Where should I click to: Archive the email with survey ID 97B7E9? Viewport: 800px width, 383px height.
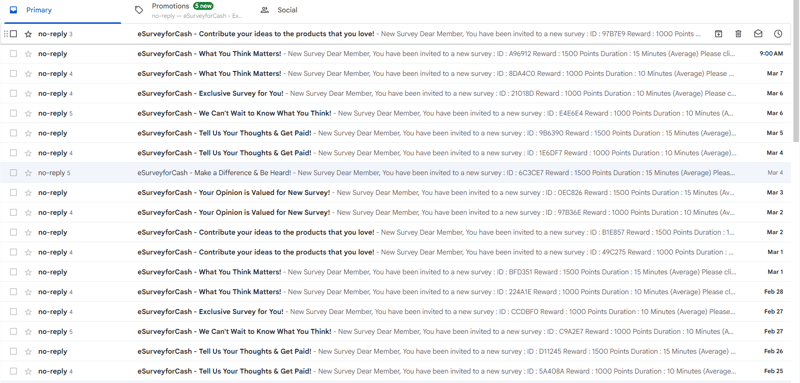718,34
